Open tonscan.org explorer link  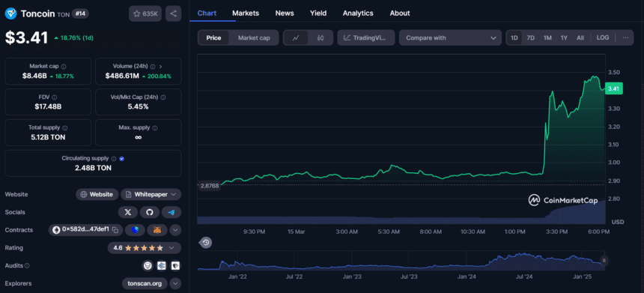(145, 283)
